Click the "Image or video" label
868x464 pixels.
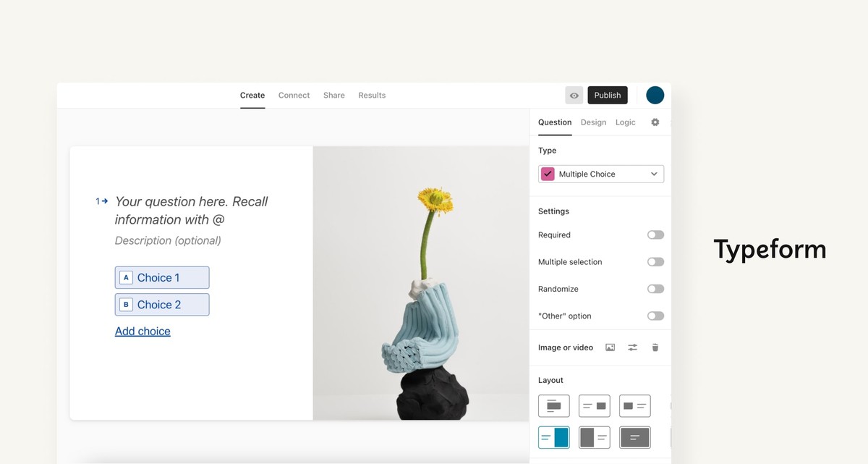click(x=566, y=348)
